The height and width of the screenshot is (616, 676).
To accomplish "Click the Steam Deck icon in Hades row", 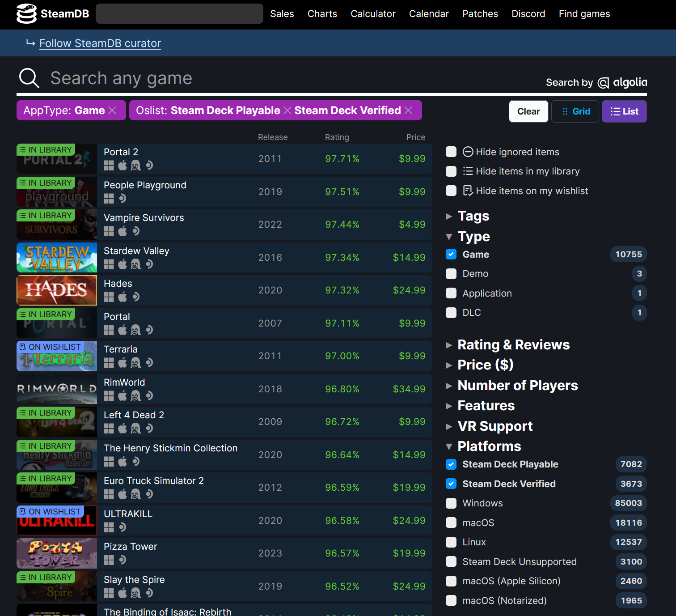I will tap(136, 297).
